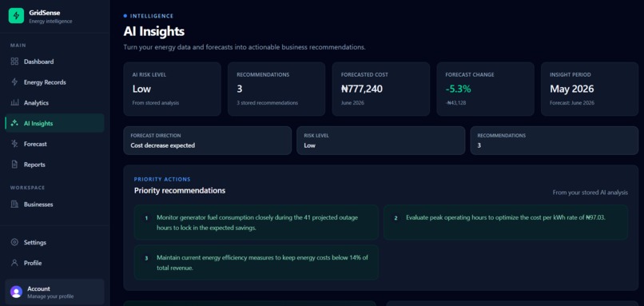Click the PRIORITY ACTIONS label

pos(162,180)
